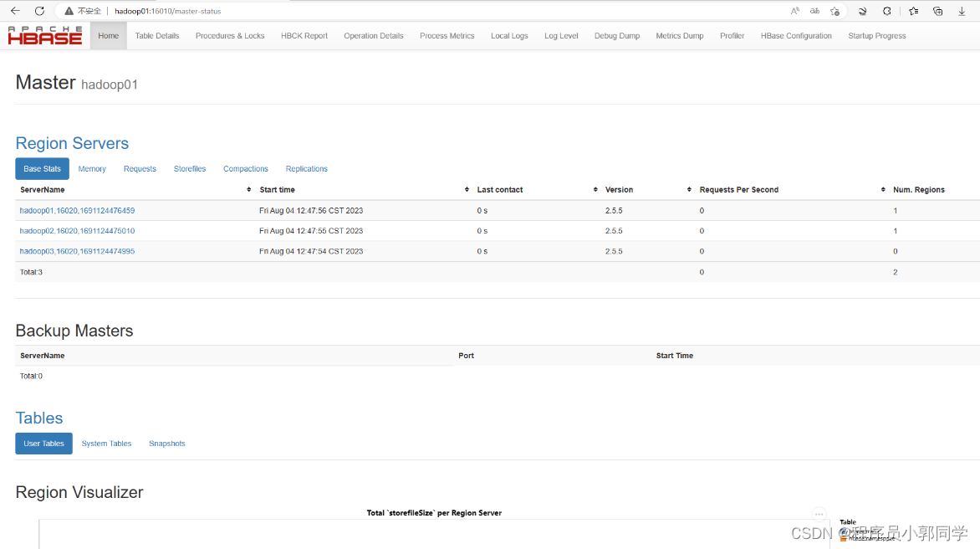Go back with the browser back arrow

click(x=16, y=11)
